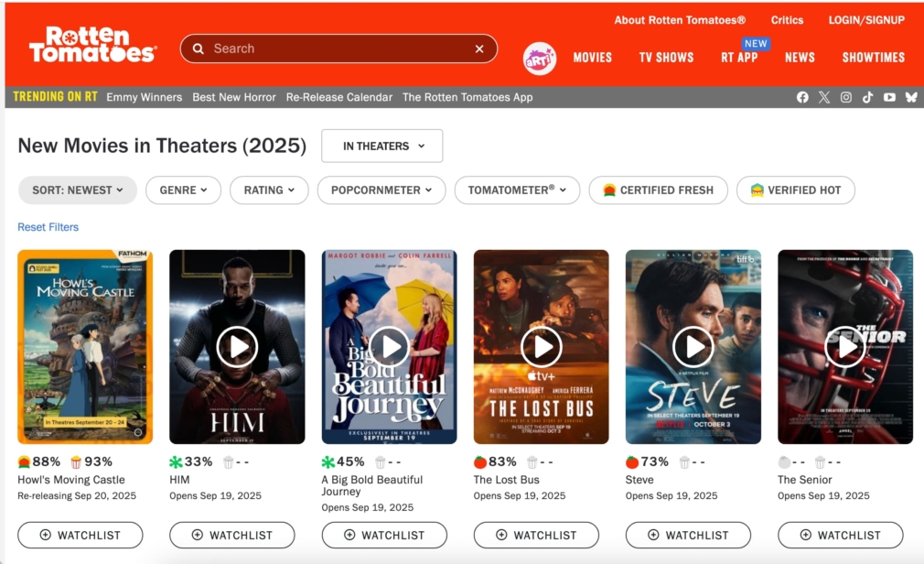This screenshot has width=924, height=564.
Task: Open the Bluesky social icon
Action: (911, 97)
